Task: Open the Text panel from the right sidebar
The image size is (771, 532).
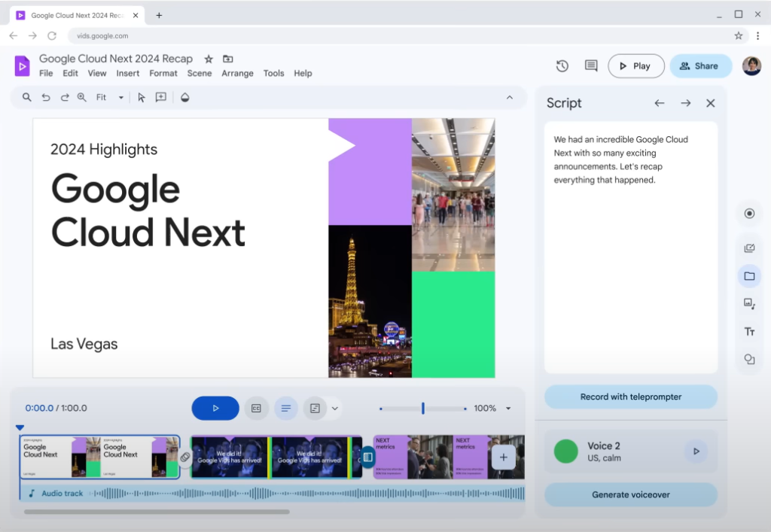Action: point(749,331)
